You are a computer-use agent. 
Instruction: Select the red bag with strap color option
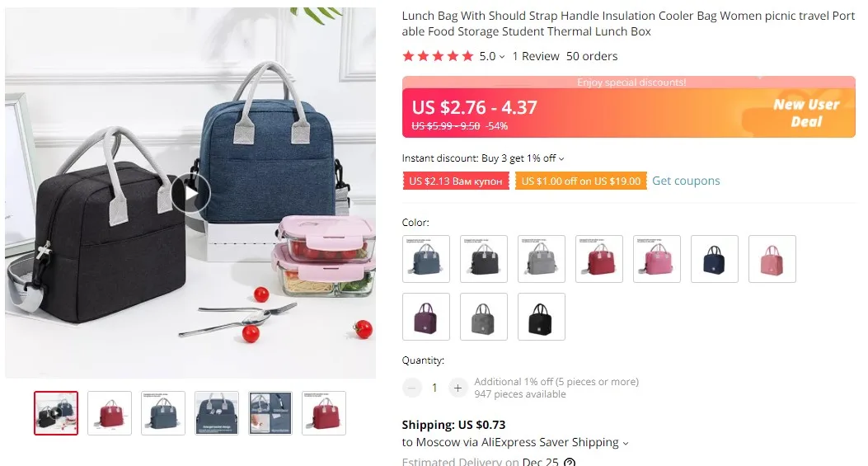coord(599,259)
